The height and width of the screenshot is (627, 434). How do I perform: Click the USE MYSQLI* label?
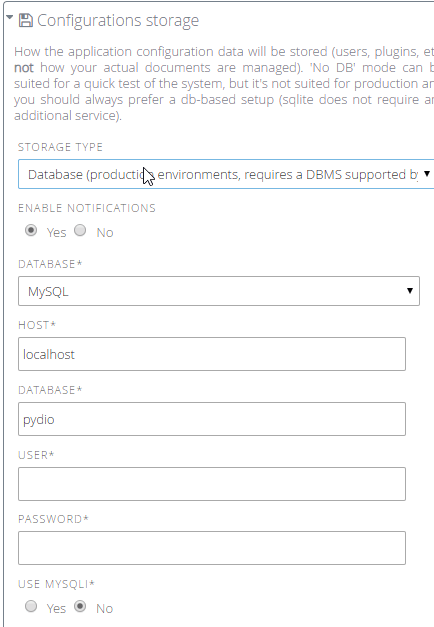[56, 584]
